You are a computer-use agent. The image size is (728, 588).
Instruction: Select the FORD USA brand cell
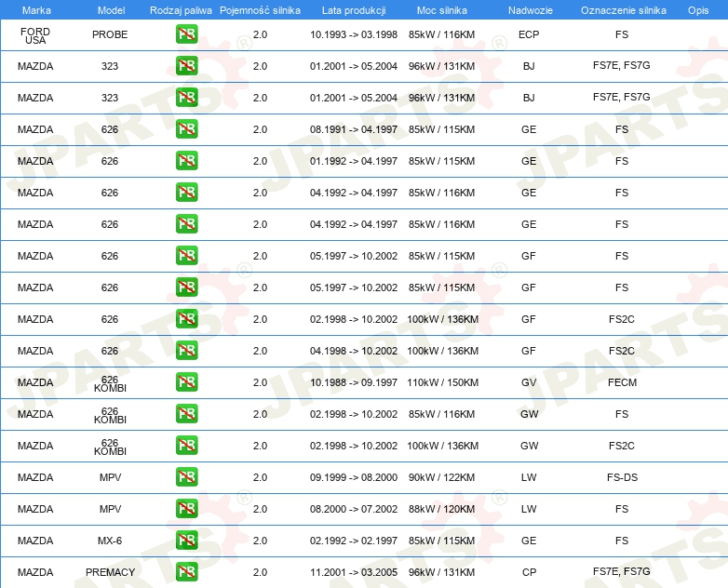(x=35, y=35)
